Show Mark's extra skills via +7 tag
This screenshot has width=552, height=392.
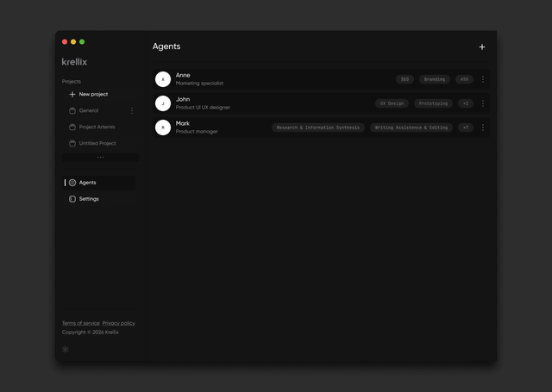click(466, 128)
